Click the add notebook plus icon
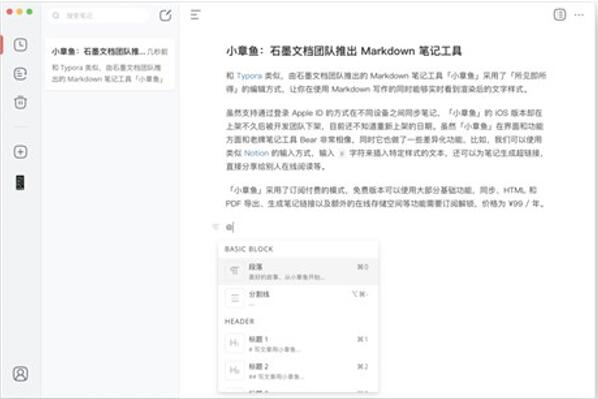 tap(20, 152)
